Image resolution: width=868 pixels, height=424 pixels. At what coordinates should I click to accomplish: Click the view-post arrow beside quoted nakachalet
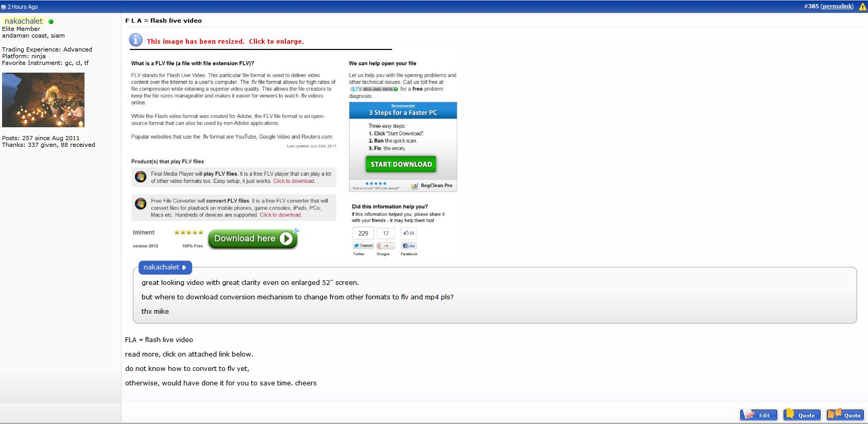(184, 268)
